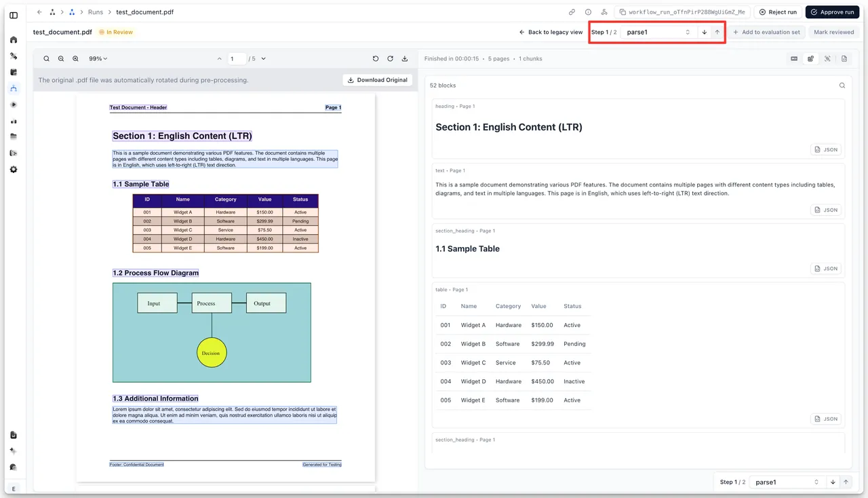Search blocks with the magnifier icon
This screenshot has height=498, width=868.
[842, 85]
